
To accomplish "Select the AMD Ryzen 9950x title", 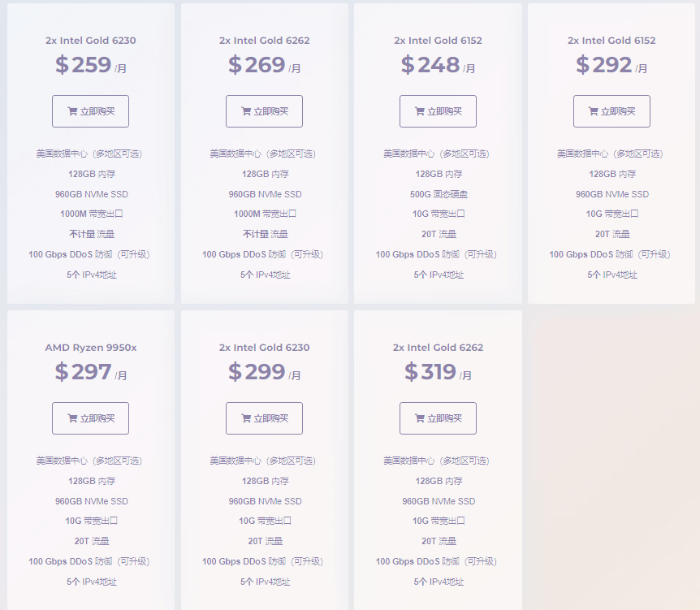I will 91,348.
